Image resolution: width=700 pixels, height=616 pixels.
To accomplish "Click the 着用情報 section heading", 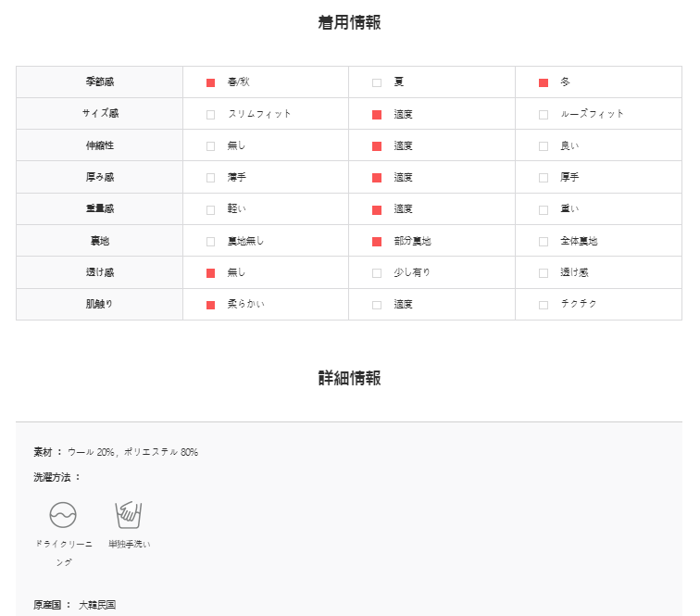I will (349, 22).
